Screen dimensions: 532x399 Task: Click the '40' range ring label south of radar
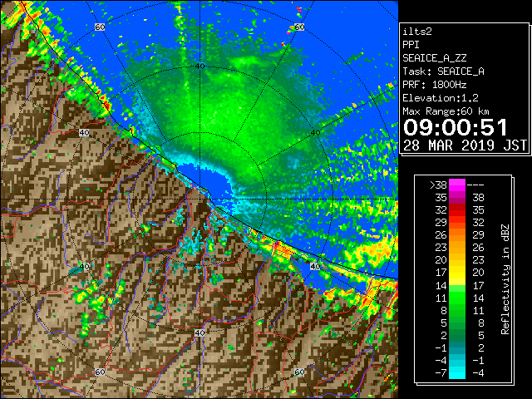[199, 332]
